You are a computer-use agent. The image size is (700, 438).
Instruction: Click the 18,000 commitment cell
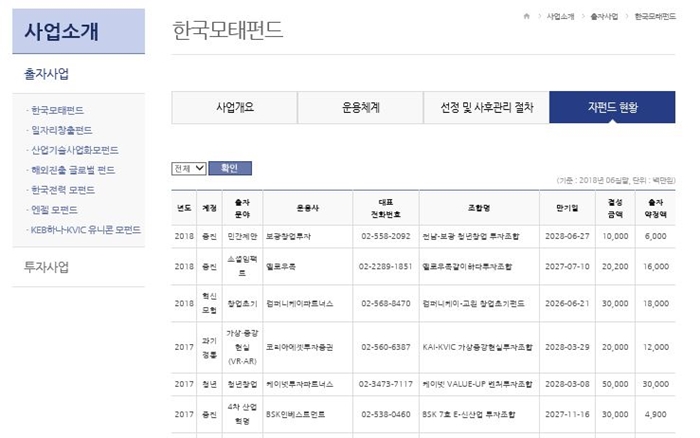(x=656, y=304)
